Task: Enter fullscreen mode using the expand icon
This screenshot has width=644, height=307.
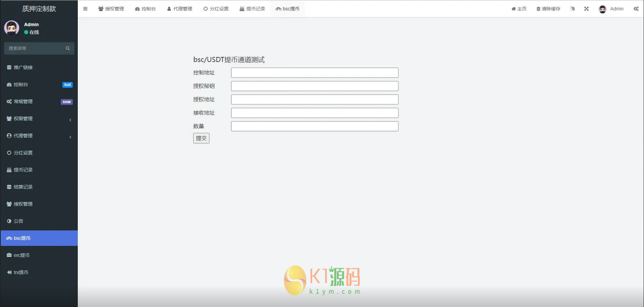Action: tap(587, 9)
